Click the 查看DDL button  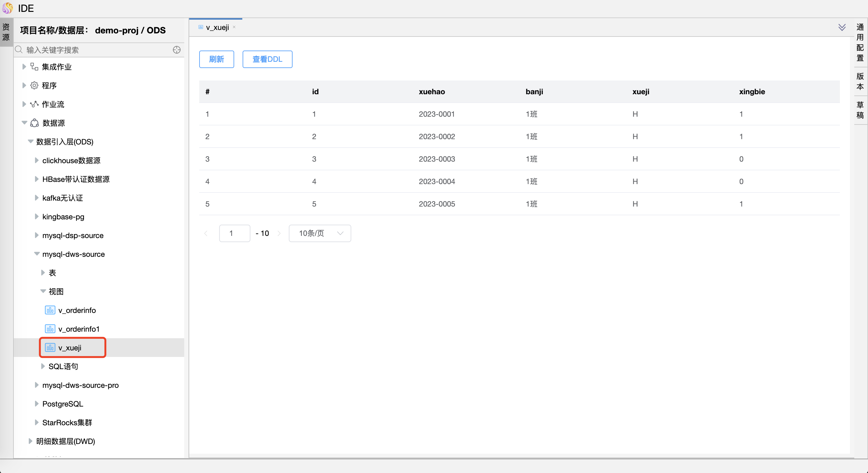coord(267,59)
